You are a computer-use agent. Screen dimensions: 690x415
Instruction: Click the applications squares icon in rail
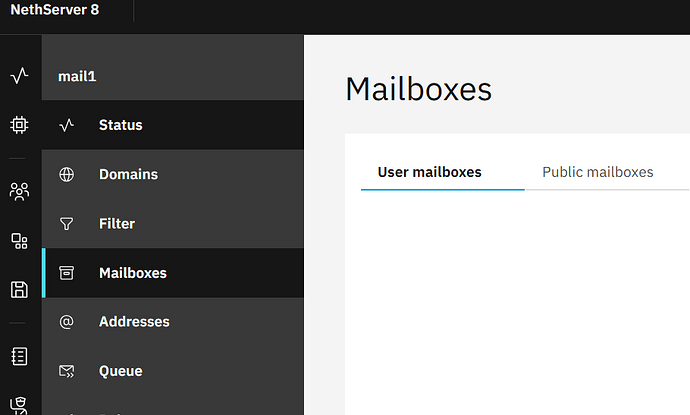coord(19,240)
